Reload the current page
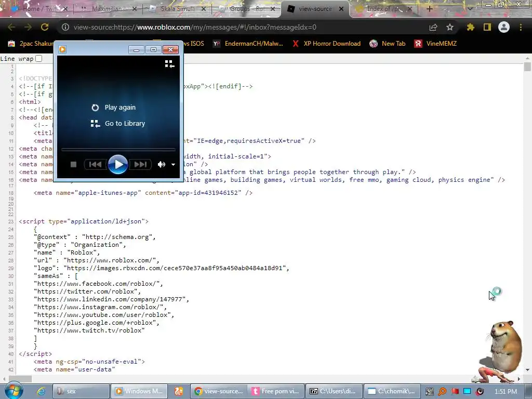The image size is (532, 399). point(45,27)
